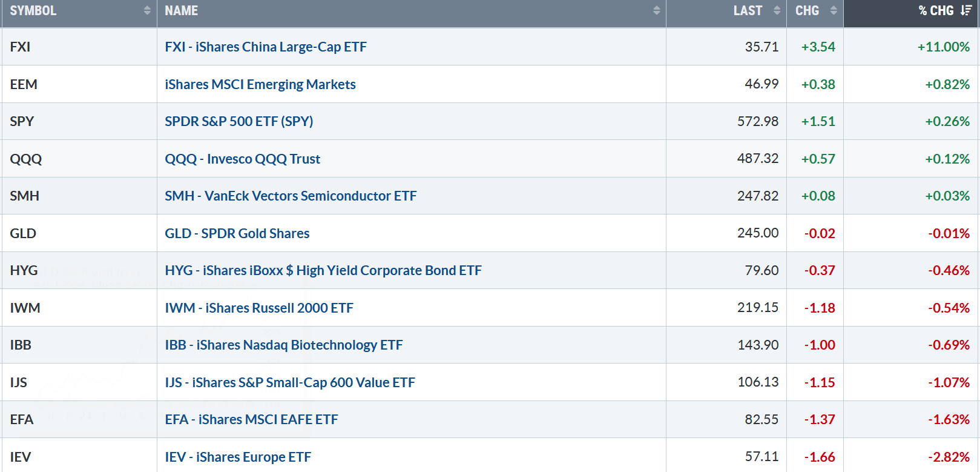Select the GLD symbol cell
The height and width of the screenshot is (472, 980).
pos(79,233)
